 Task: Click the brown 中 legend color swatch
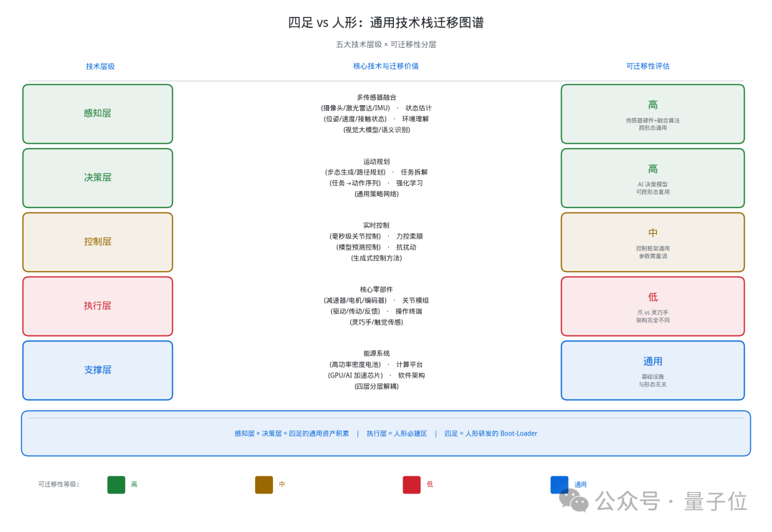coord(264,485)
